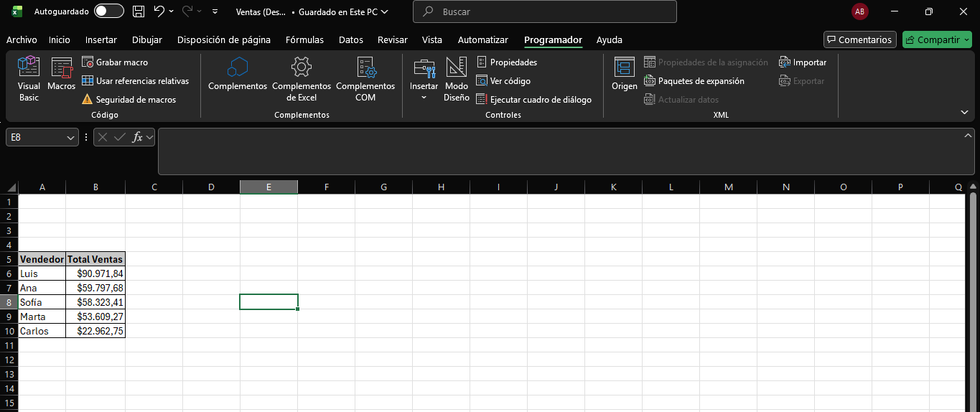
Task: Click the Ver código icon
Action: (482, 81)
